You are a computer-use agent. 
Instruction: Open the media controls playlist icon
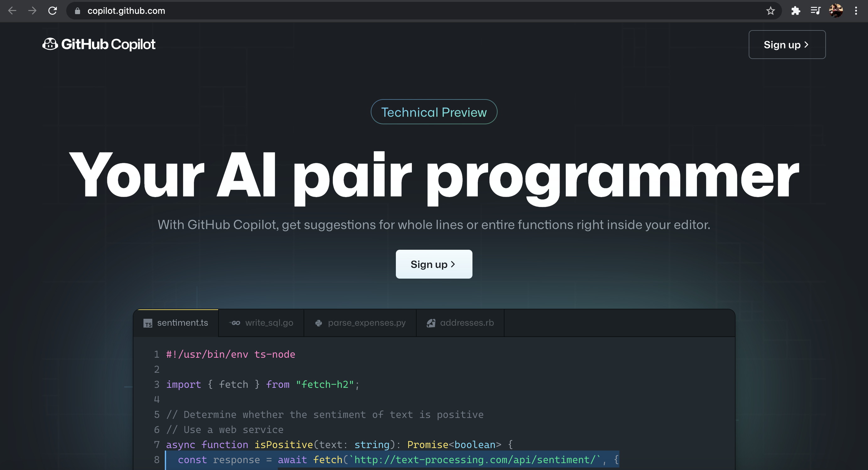point(816,11)
